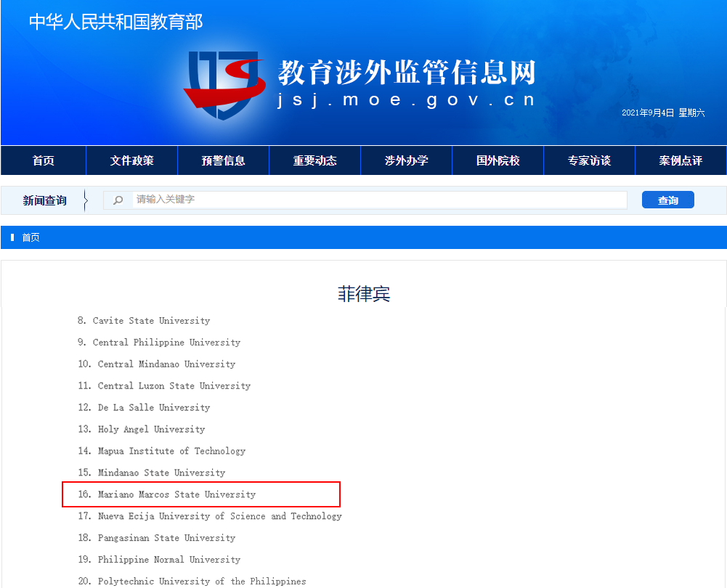The image size is (727, 588).
Task: Switch to 国外院校 page
Action: (x=498, y=160)
